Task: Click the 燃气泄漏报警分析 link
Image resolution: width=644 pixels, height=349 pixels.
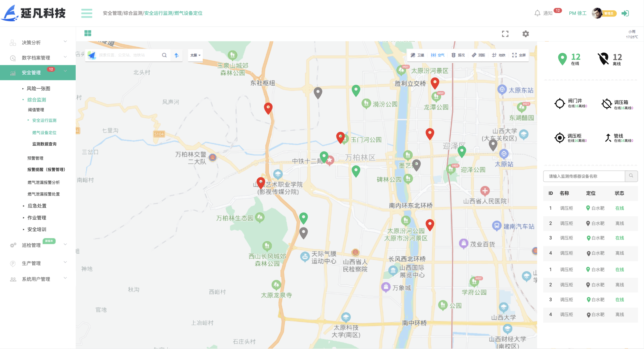Action: 44,183
